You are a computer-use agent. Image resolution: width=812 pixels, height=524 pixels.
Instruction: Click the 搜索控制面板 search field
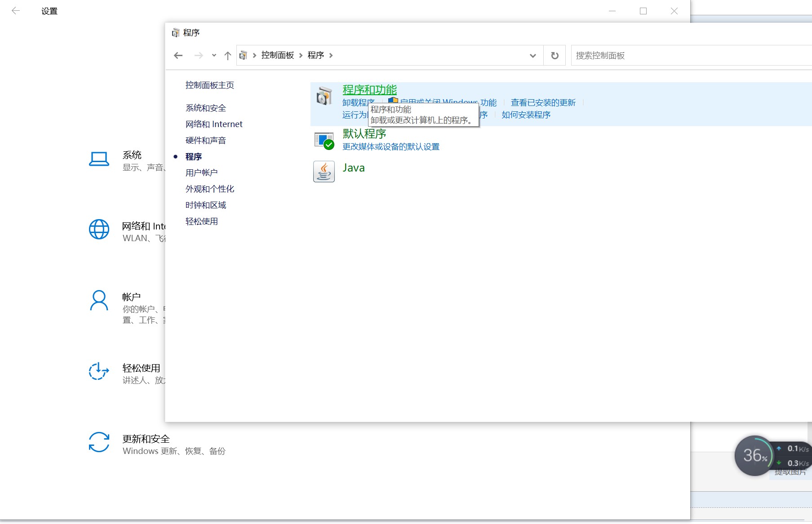click(x=691, y=56)
